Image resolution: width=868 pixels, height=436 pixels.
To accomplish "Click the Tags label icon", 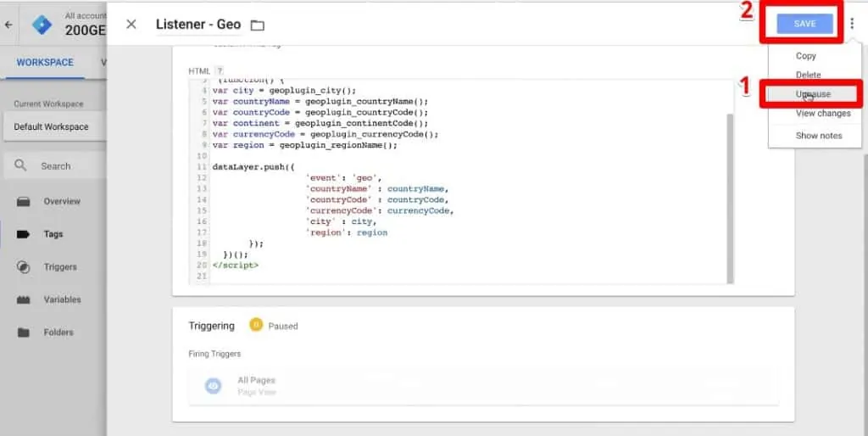I will (23, 234).
